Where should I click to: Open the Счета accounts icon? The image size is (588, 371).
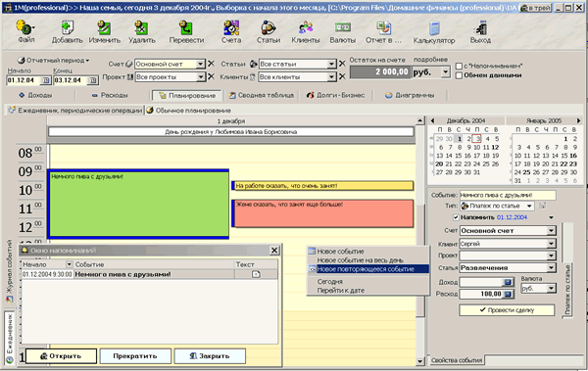click(x=231, y=32)
